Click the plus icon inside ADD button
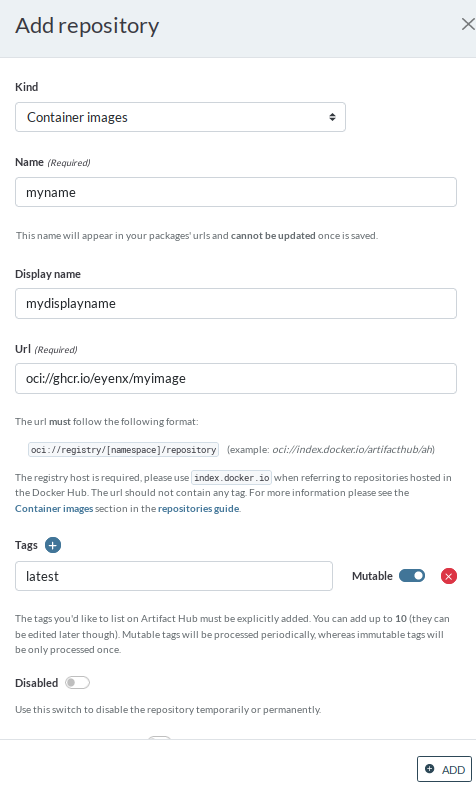This screenshot has height=789, width=476. tap(429, 768)
